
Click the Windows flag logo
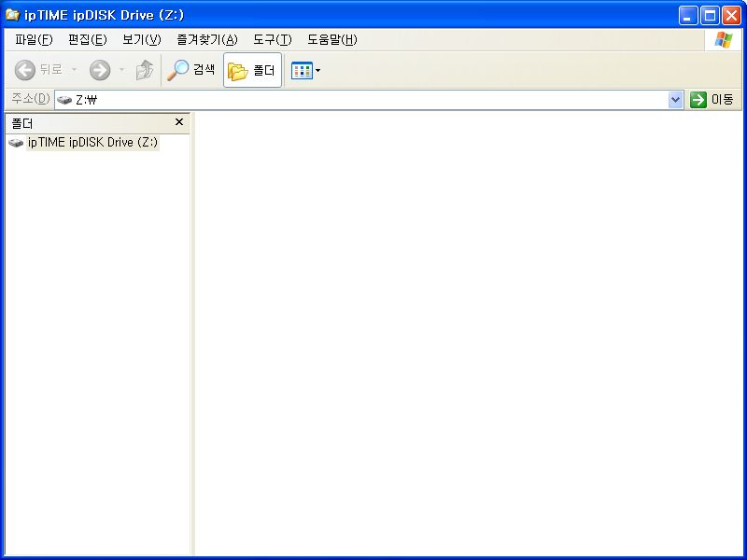coord(723,40)
